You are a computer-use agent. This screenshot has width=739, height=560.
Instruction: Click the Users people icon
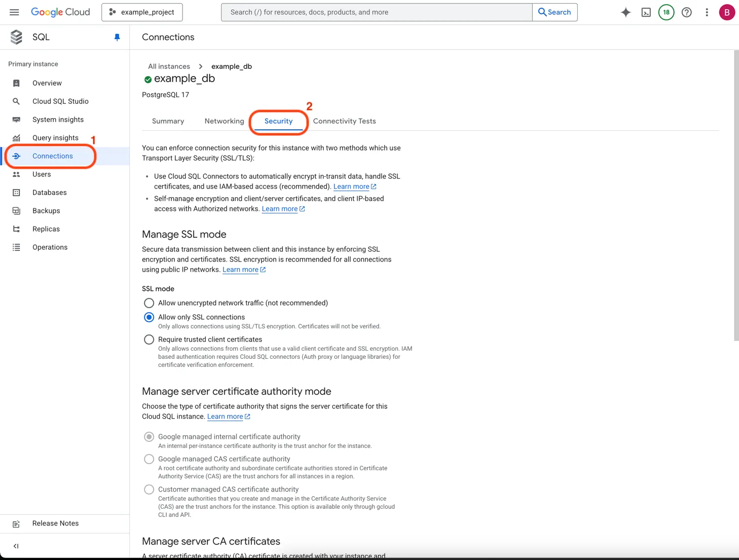pos(16,174)
